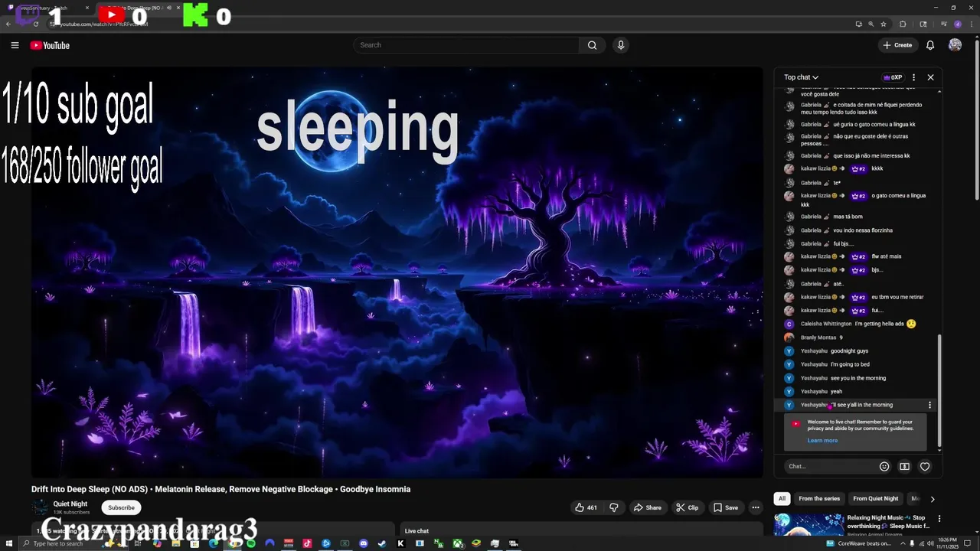The width and height of the screenshot is (980, 551).
Task: Open the Windows Start menu
Action: [8, 543]
